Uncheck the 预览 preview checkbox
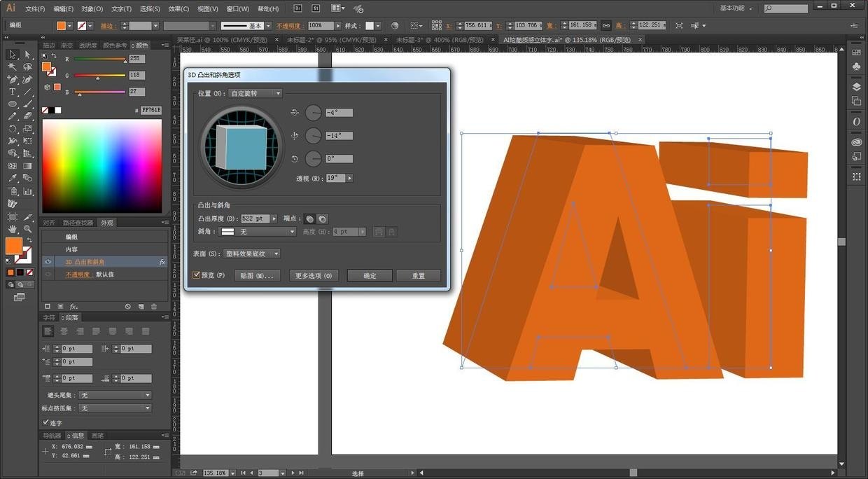The width and height of the screenshot is (868, 479). tap(197, 275)
